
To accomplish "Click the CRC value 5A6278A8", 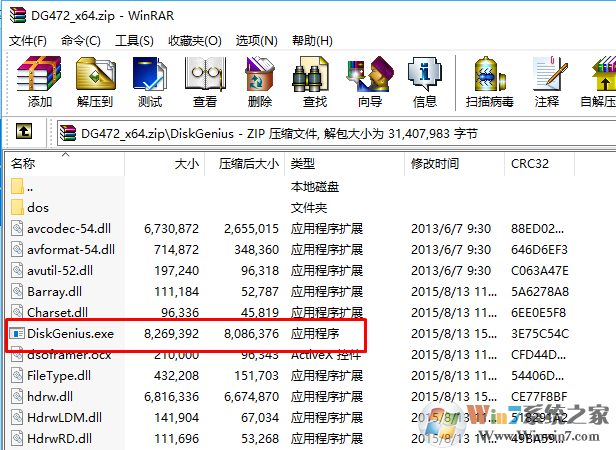I will [x=540, y=292].
